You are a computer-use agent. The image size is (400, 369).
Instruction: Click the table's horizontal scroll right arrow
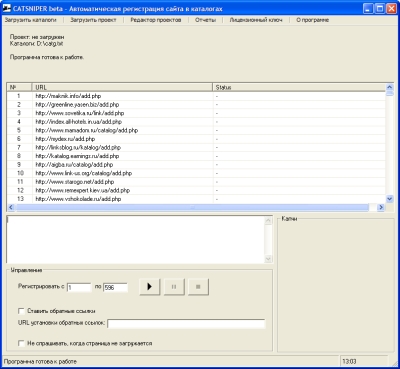coord(381,207)
